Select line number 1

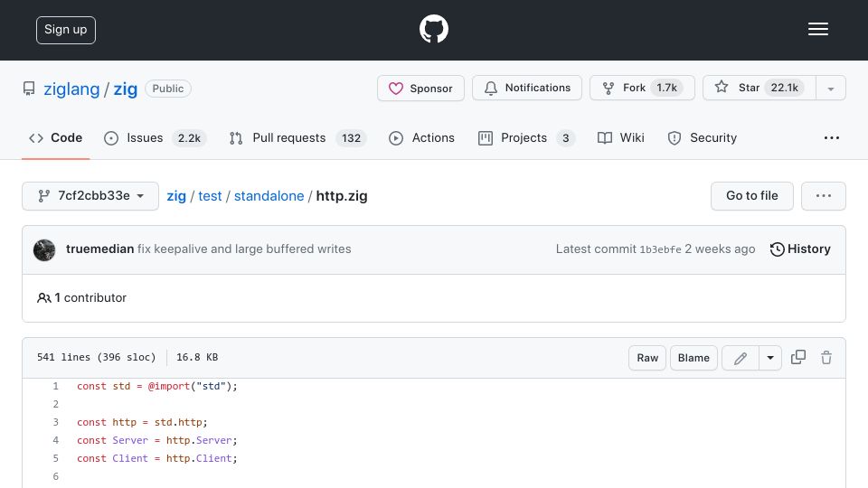click(55, 386)
